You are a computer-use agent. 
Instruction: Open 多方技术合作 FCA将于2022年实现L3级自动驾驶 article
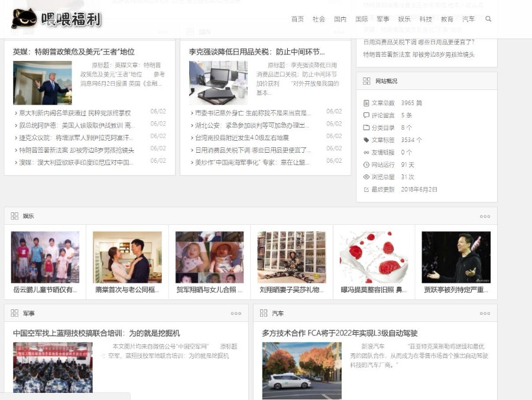pos(340,333)
